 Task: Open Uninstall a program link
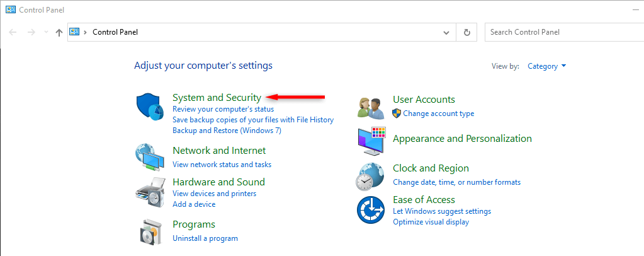(205, 238)
